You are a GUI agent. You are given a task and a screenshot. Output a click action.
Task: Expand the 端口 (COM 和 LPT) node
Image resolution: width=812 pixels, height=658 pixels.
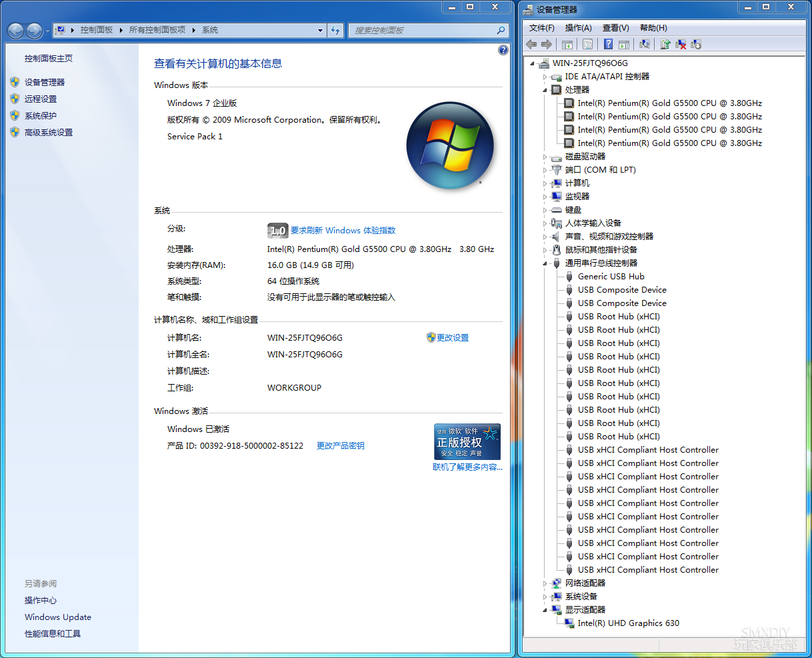[x=545, y=170]
